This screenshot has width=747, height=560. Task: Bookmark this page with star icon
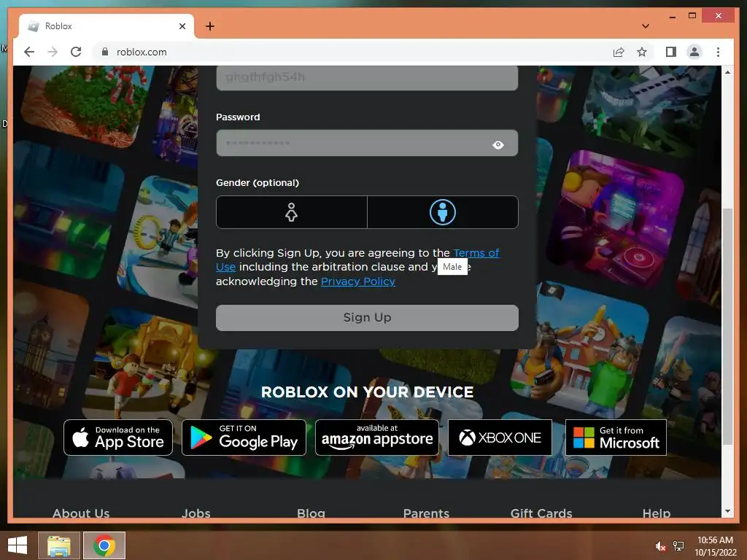coord(642,52)
